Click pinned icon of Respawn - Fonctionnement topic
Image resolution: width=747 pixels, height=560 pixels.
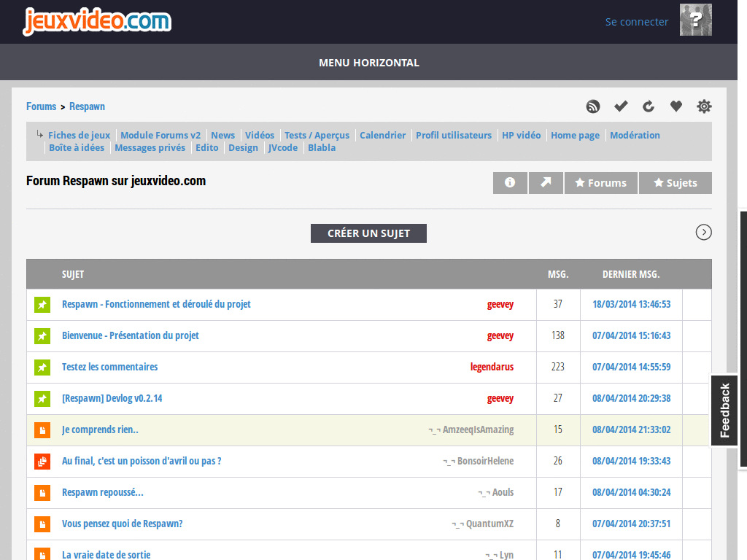pyautogui.click(x=42, y=305)
